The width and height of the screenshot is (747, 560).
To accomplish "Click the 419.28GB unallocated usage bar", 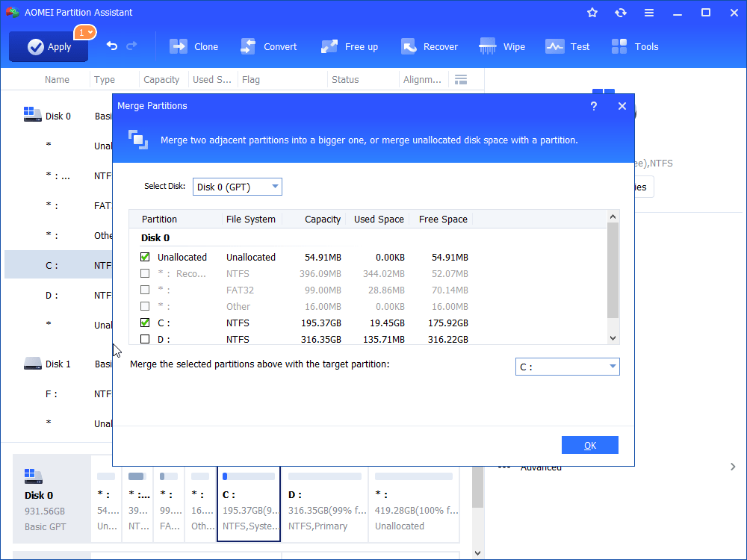I will [414, 476].
